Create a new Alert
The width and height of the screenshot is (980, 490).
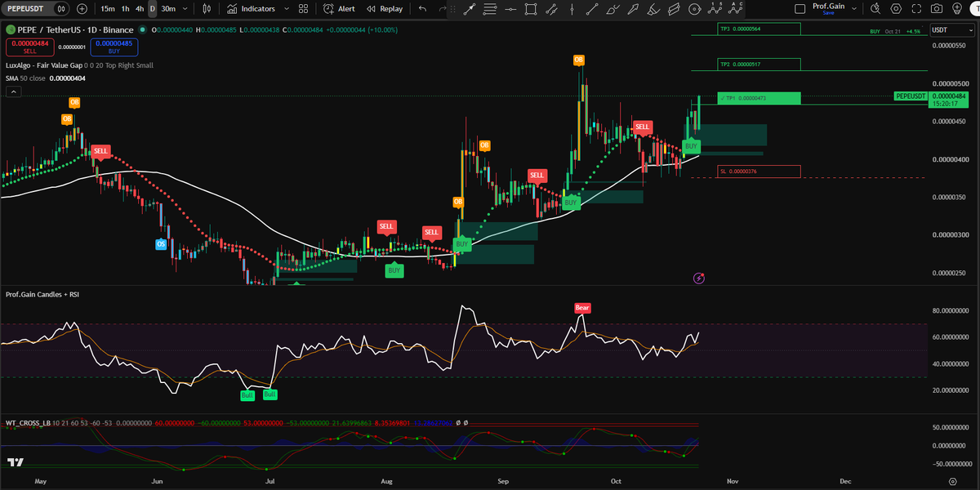click(x=339, y=8)
